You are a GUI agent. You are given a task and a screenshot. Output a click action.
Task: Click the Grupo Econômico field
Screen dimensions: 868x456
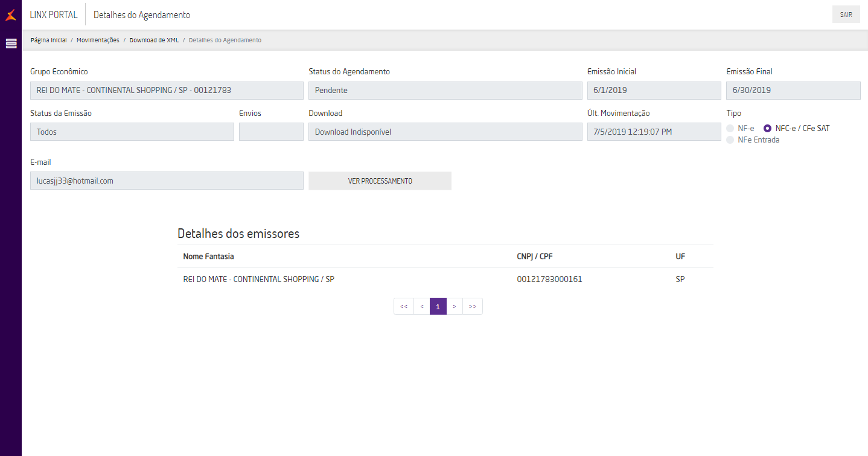[x=167, y=91]
